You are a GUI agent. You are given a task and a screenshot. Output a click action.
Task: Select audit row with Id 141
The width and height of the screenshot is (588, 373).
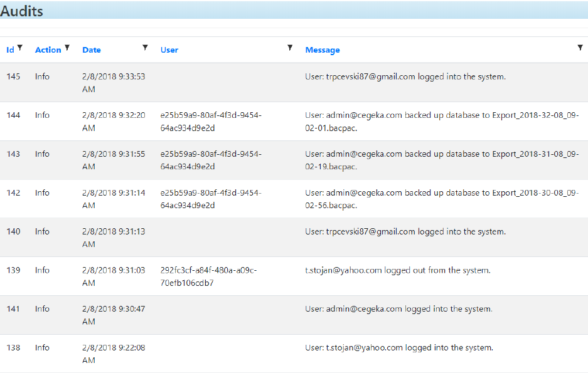point(294,315)
